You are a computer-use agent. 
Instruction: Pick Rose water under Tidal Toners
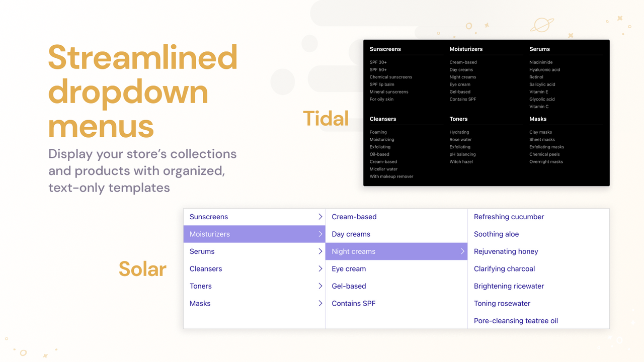click(x=460, y=140)
